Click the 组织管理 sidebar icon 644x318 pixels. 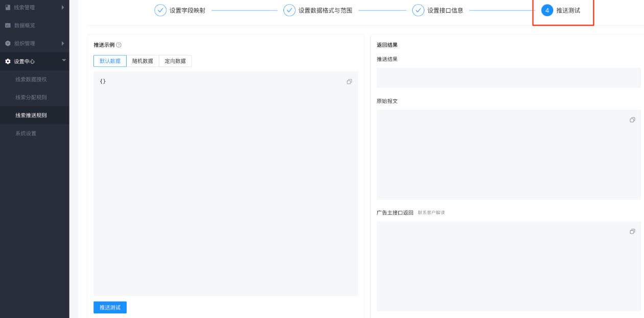pos(7,43)
